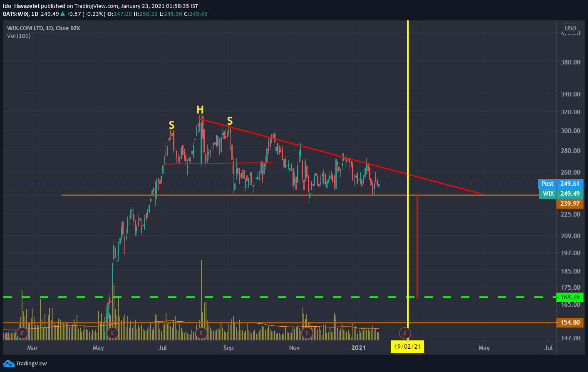This screenshot has width=588, height=372.
Task: Select the short red neckline under the shoulders
Action: pyautogui.click(x=218, y=163)
